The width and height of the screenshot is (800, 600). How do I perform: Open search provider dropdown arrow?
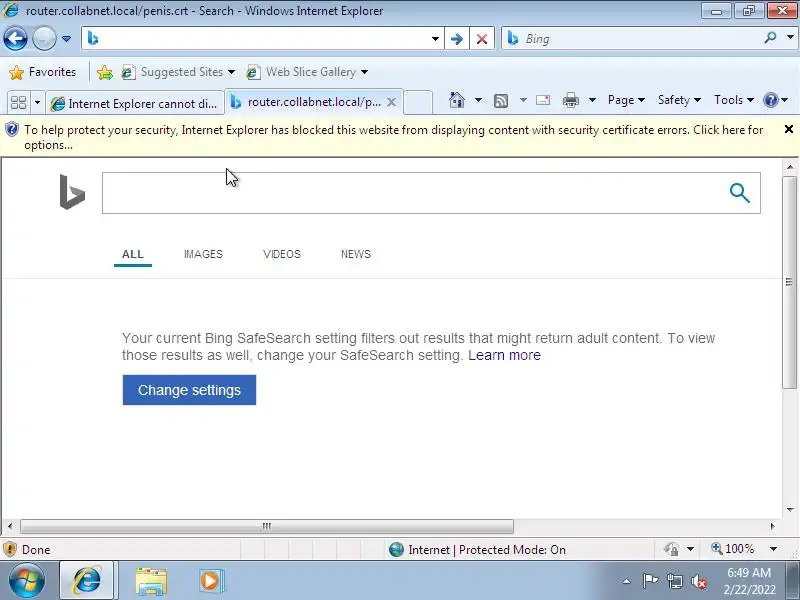point(790,38)
